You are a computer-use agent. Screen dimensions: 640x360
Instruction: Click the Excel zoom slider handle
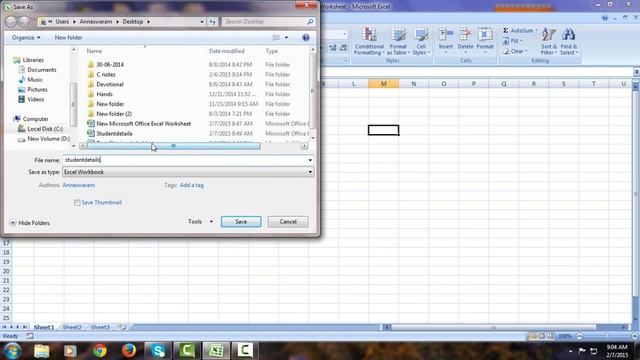607,336
